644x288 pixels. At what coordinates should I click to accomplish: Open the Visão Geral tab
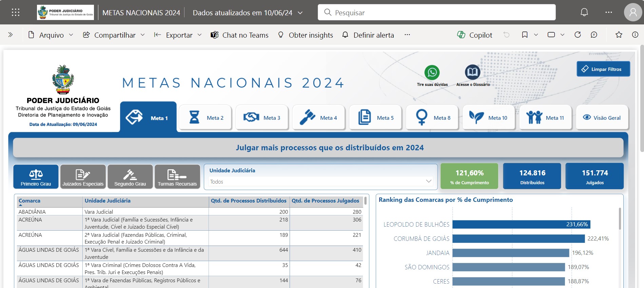602,118
